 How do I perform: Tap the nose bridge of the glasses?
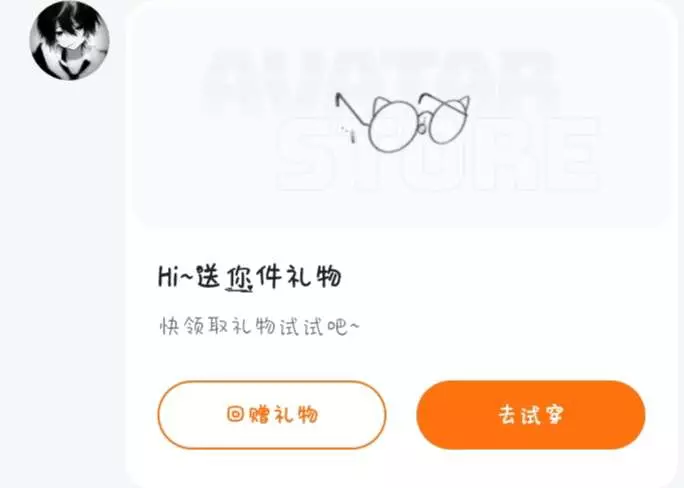click(x=423, y=124)
